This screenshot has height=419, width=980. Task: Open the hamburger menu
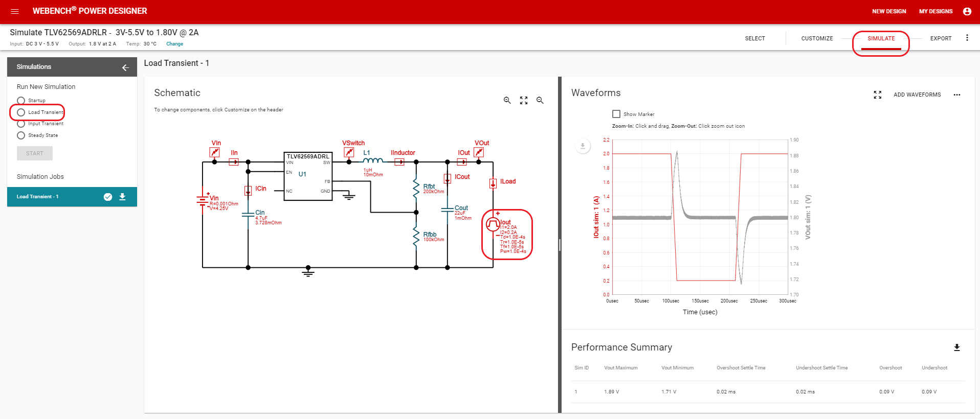(x=15, y=11)
